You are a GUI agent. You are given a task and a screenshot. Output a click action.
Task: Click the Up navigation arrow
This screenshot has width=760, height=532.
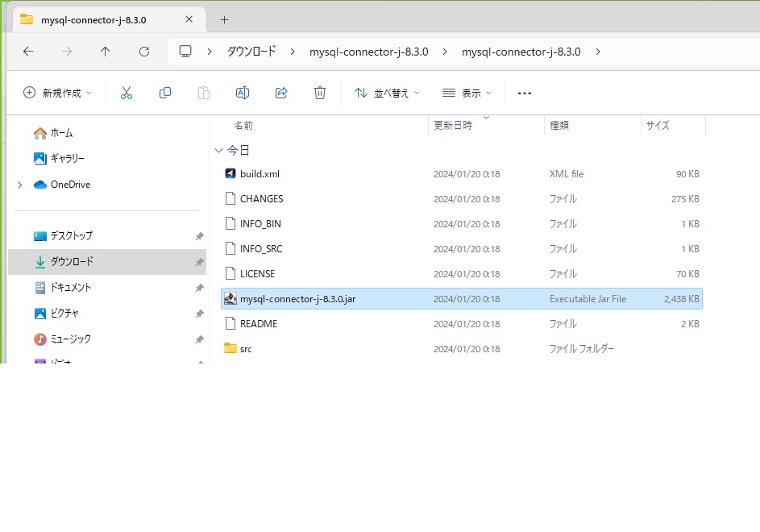(105, 51)
